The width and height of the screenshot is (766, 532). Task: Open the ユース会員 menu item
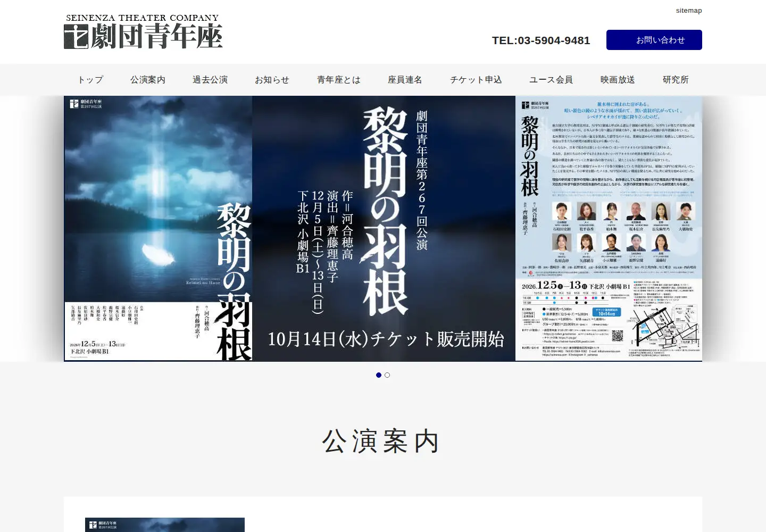pos(551,80)
